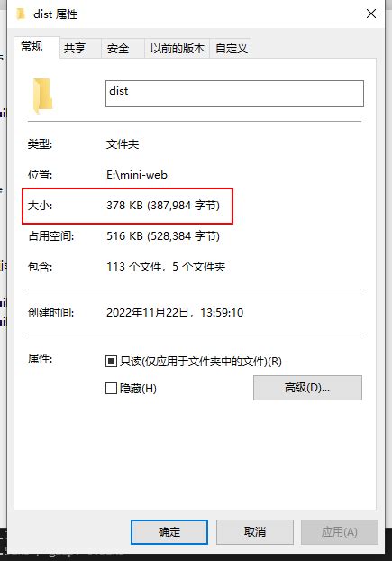Click the 大小 size value text
The image size is (392, 561).
(163, 206)
